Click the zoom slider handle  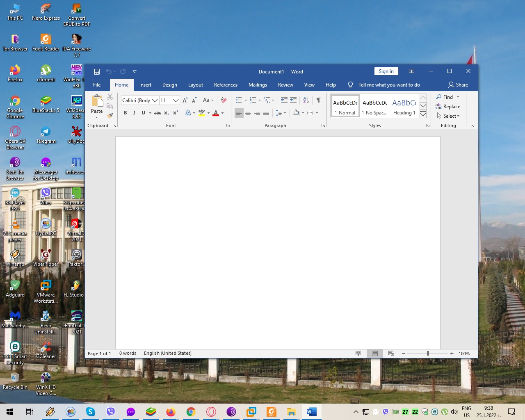click(x=428, y=354)
